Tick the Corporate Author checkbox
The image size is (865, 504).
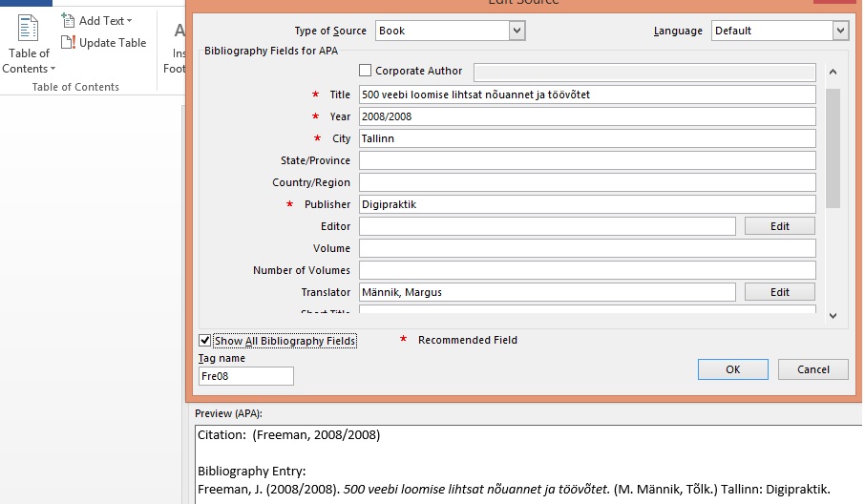[366, 71]
